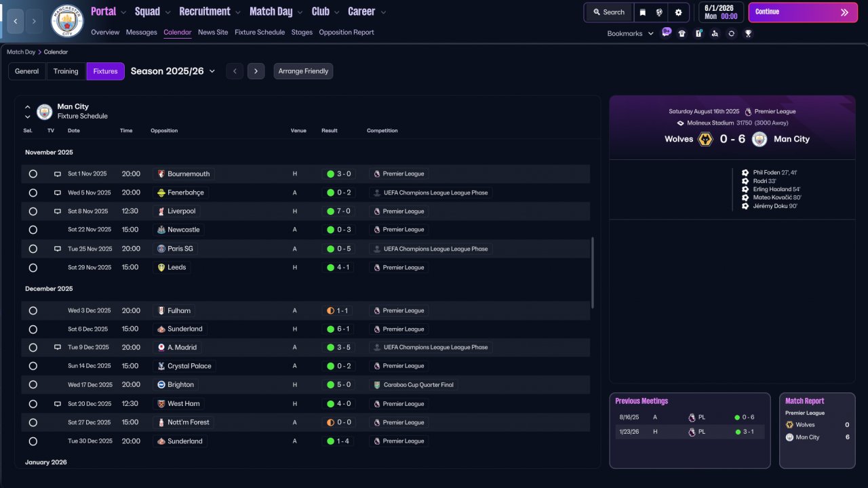Open the Match Report panel
Image resolution: width=868 pixels, height=488 pixels.
click(817, 430)
